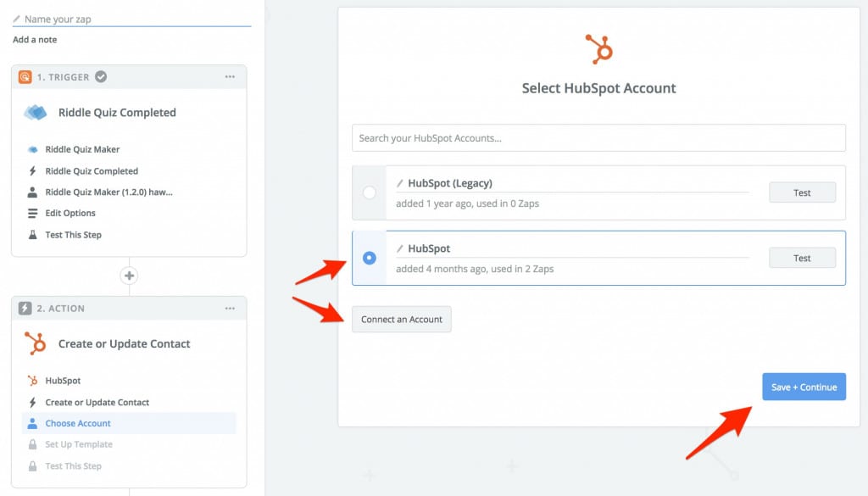
Task: Click the lightning icon beside Create or Update Contact
Action: (x=33, y=403)
